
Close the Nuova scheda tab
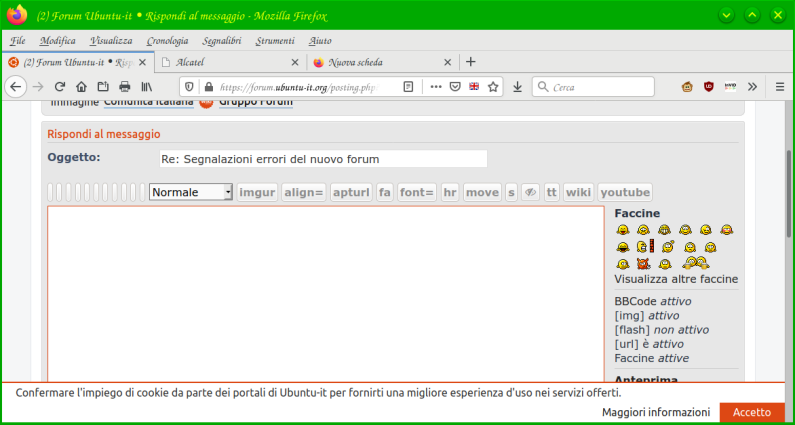coord(447,62)
